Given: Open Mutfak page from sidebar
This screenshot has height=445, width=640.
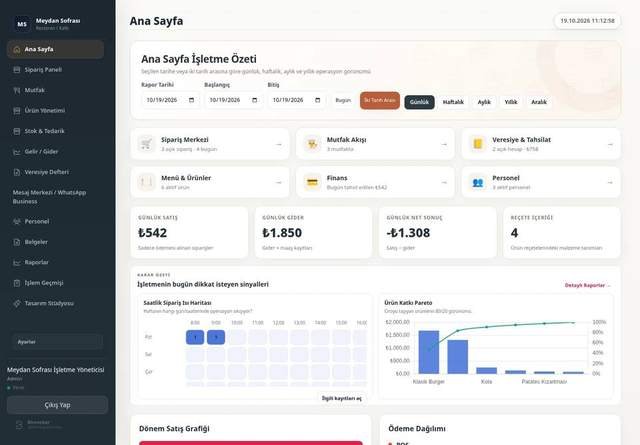Looking at the screenshot, I should (x=55, y=90).
